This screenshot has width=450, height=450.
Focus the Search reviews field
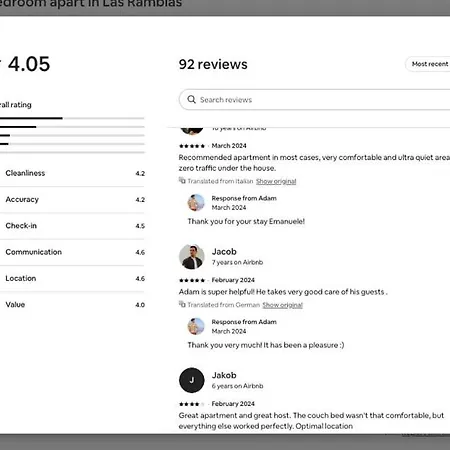pyautogui.click(x=315, y=100)
